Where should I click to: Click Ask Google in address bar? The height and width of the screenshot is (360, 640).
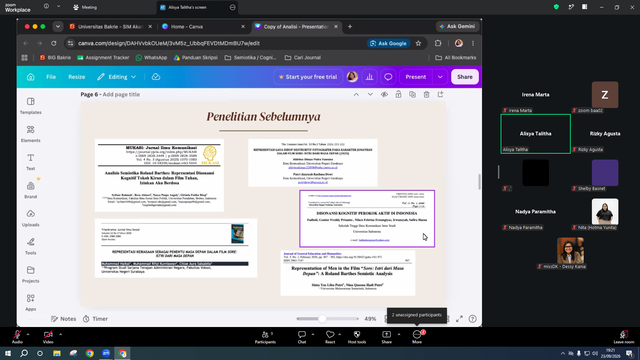388,43
